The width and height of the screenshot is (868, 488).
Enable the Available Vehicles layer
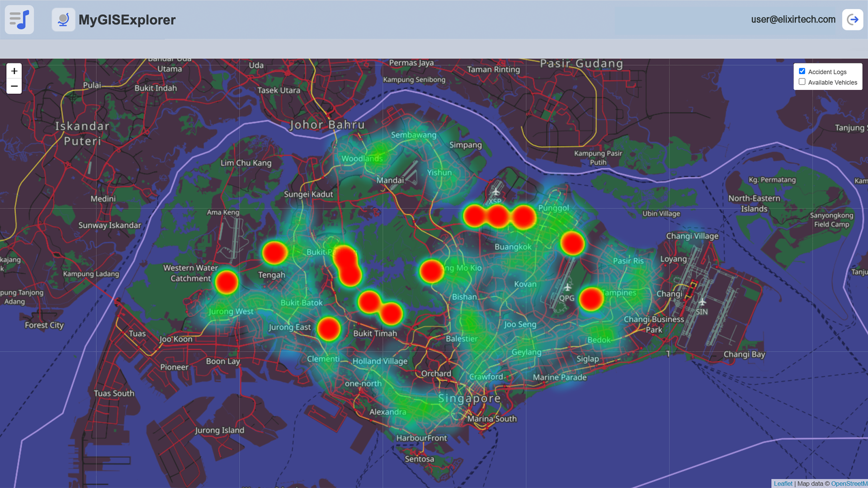802,82
